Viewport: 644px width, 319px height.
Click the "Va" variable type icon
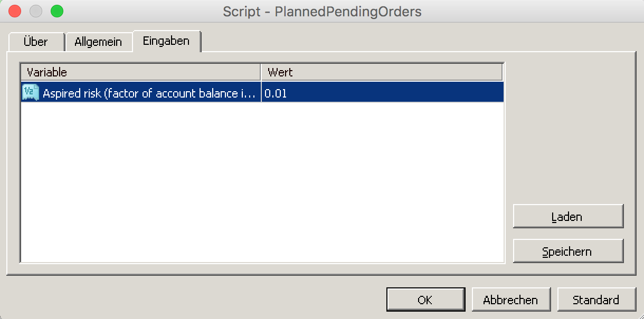[30, 92]
